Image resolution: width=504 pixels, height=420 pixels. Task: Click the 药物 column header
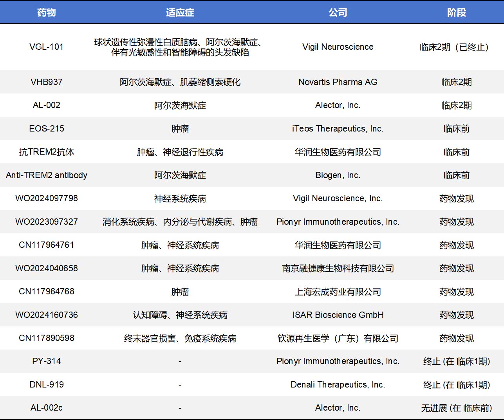(x=47, y=13)
